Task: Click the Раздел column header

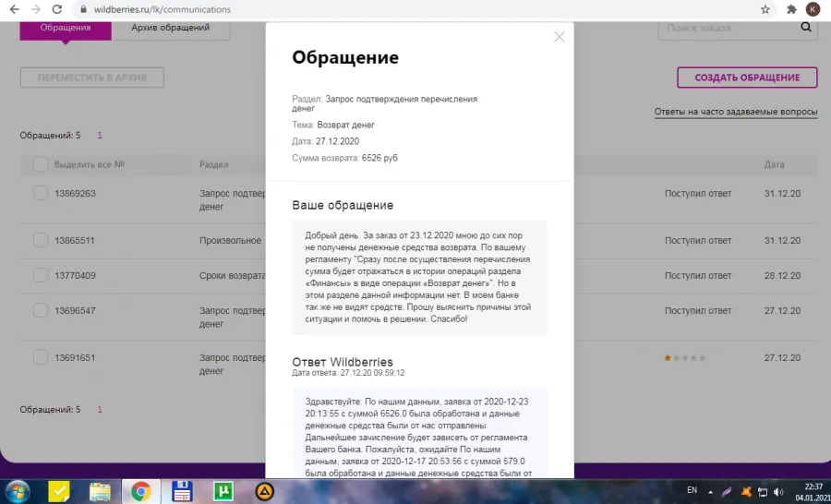Action: pyautogui.click(x=214, y=164)
